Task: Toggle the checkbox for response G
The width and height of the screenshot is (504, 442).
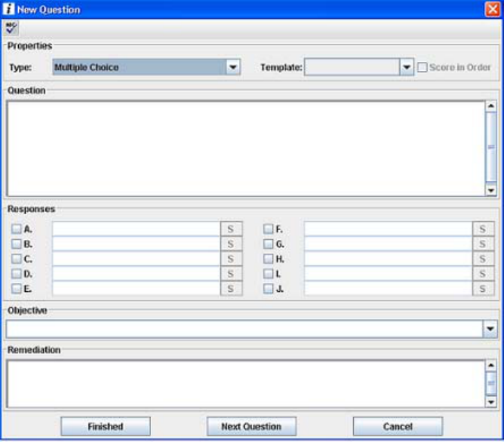Action: (x=268, y=244)
